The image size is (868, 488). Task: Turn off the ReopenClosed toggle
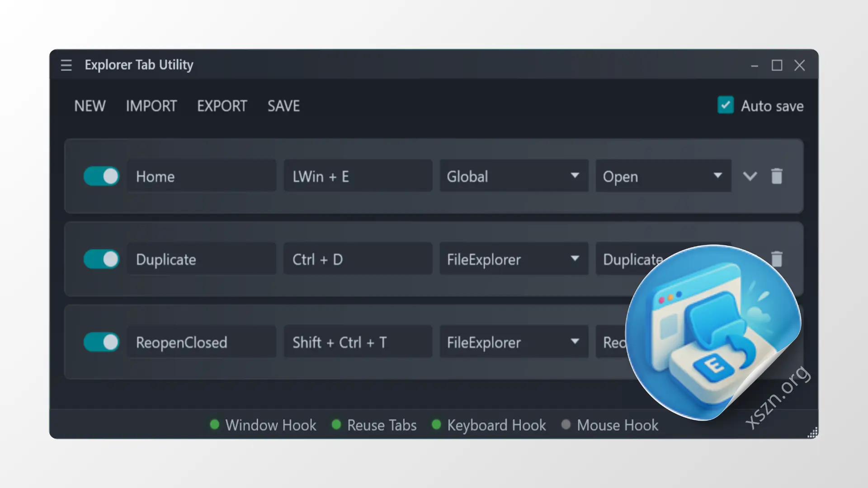tap(101, 342)
